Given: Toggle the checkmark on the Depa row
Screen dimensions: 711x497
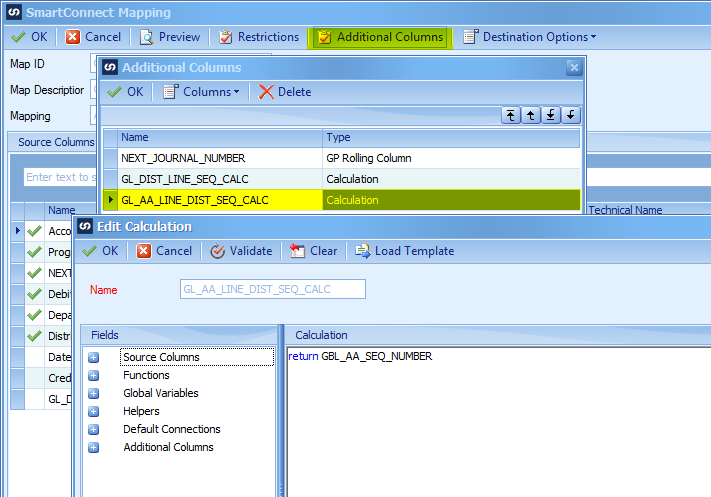Looking at the screenshot, I should click(x=34, y=315).
